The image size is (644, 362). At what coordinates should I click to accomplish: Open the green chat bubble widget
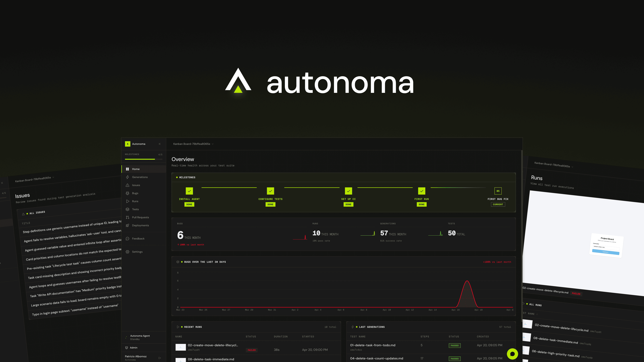[512, 354]
